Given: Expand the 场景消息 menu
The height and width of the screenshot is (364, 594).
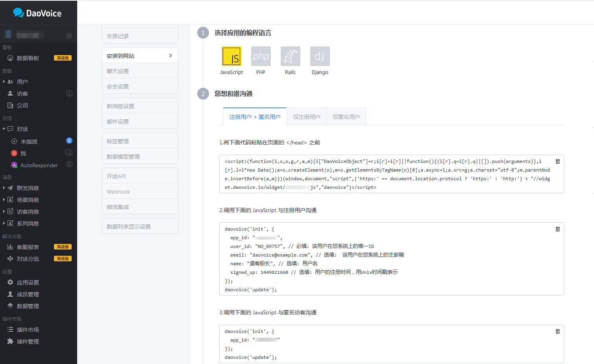Looking at the screenshot, I should point(4,200).
